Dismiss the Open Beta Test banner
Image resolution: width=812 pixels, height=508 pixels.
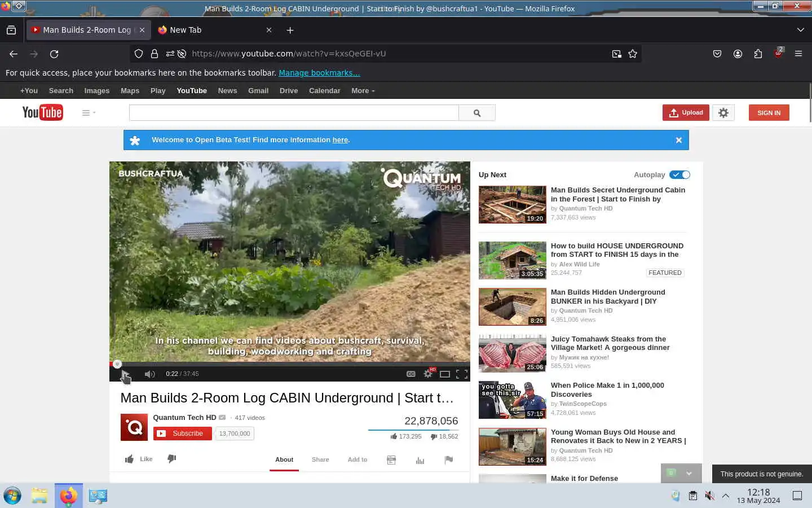pyautogui.click(x=679, y=140)
